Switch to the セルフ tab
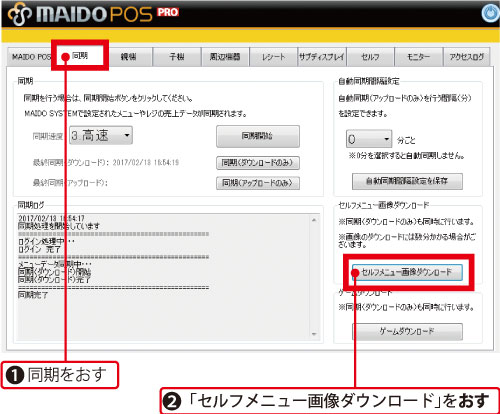The height and width of the screenshot is (414, 500). tap(370, 57)
